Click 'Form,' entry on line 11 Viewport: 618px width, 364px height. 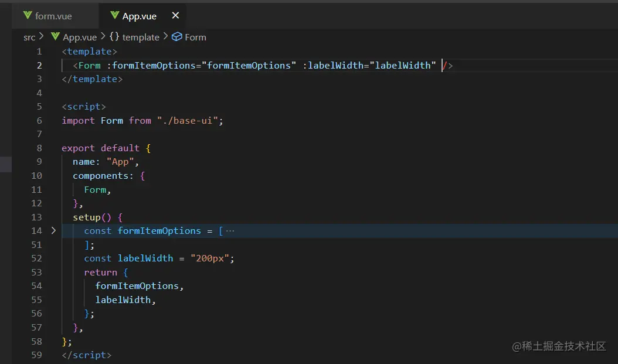click(97, 189)
